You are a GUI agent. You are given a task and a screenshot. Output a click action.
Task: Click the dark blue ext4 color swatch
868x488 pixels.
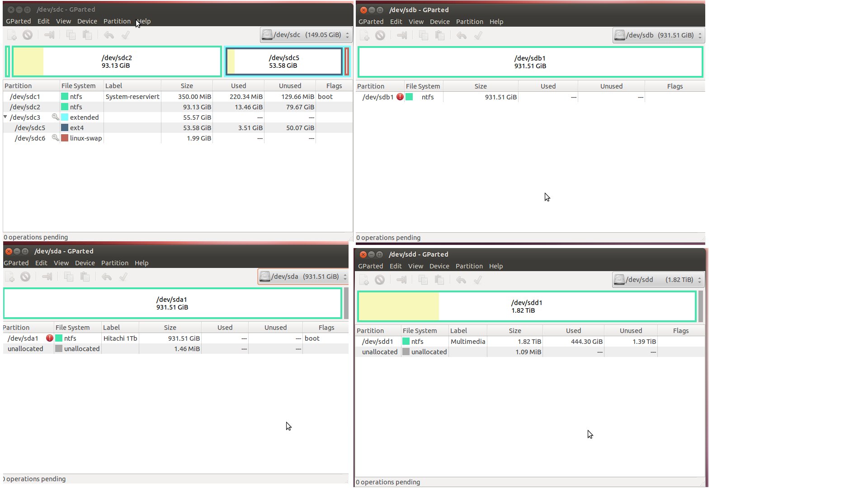tap(65, 128)
